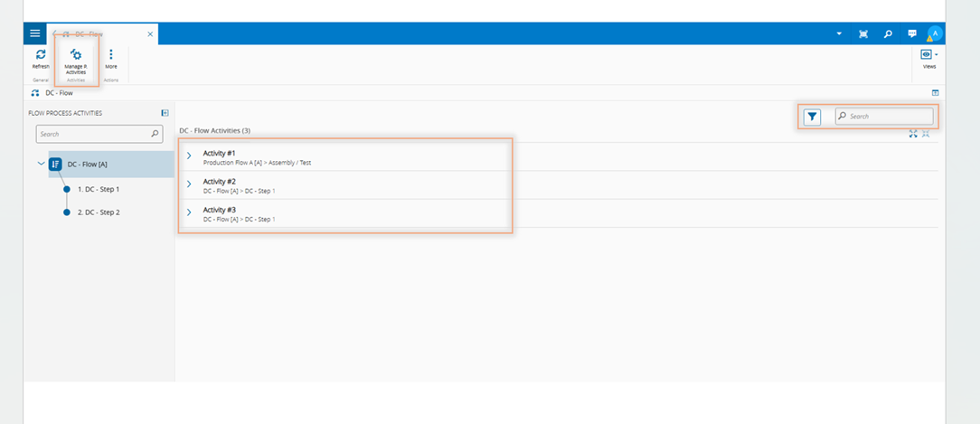The height and width of the screenshot is (424, 980).
Task: Open the user avatar A menu
Action: click(935, 33)
